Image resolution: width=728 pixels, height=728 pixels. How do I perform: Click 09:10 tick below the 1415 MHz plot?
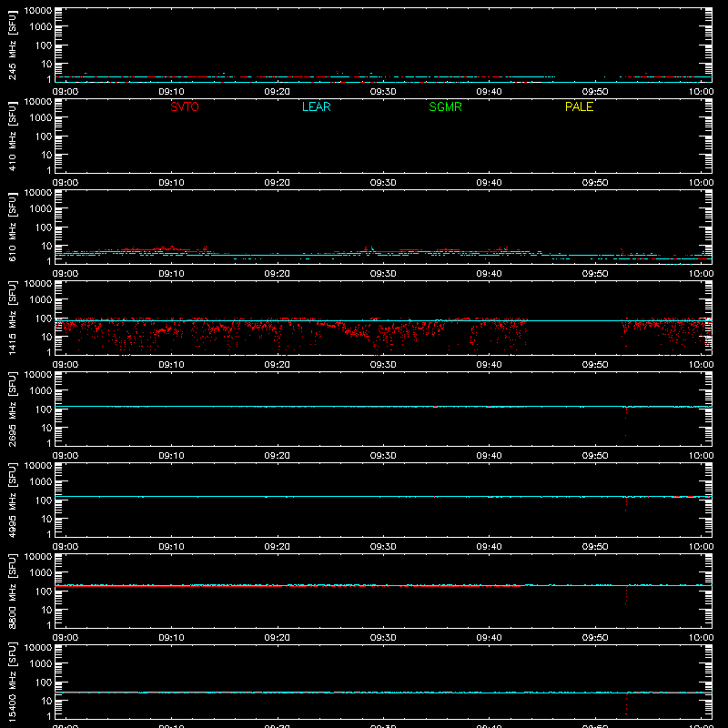click(x=171, y=365)
